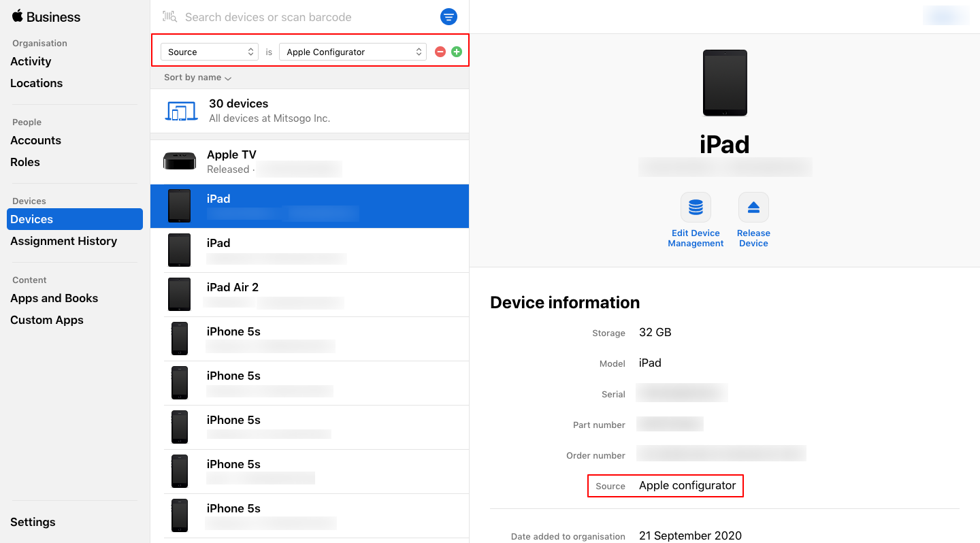Expand the Sort by name menu
The width and height of the screenshot is (980, 543).
coord(197,78)
